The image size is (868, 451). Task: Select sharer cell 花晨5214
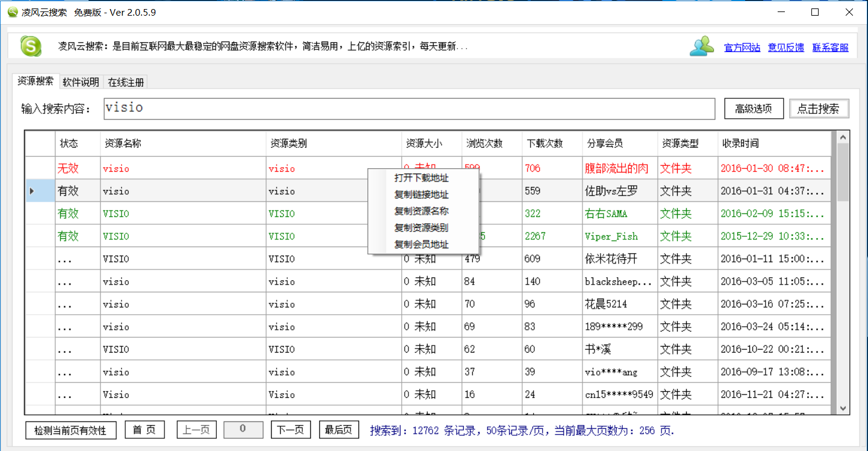(620, 304)
